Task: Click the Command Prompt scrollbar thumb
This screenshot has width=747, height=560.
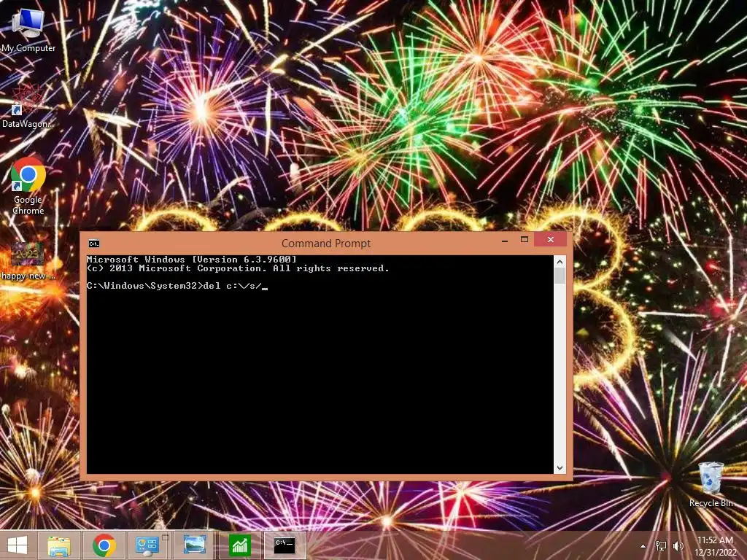Action: [x=560, y=276]
